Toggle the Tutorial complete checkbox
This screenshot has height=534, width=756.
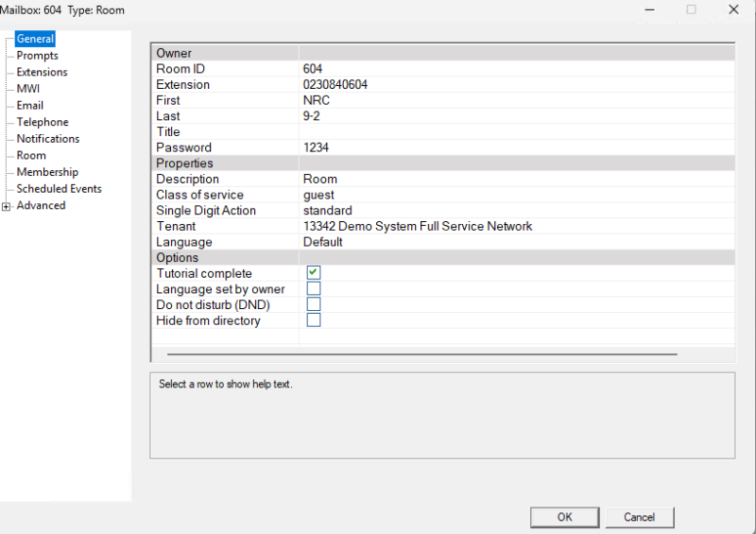click(314, 272)
